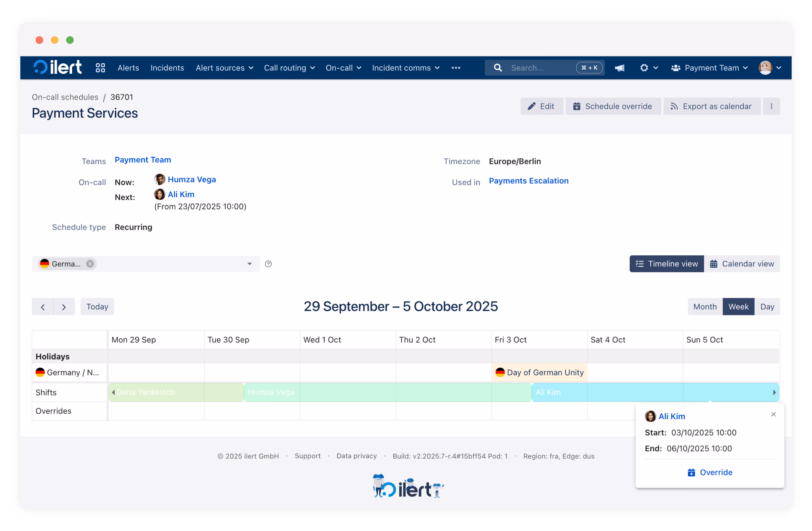Screen dimensions: 812x531
Task: Click the holiday help question mark icon
Action: tap(269, 264)
